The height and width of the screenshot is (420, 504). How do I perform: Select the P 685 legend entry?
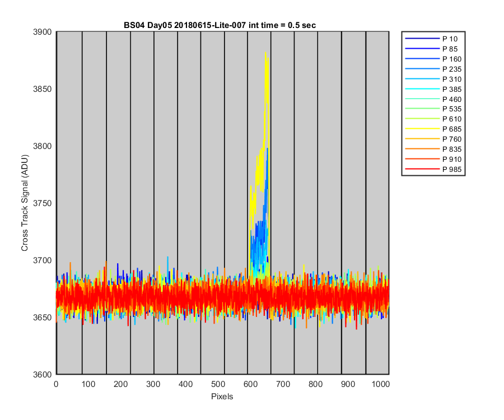point(433,129)
